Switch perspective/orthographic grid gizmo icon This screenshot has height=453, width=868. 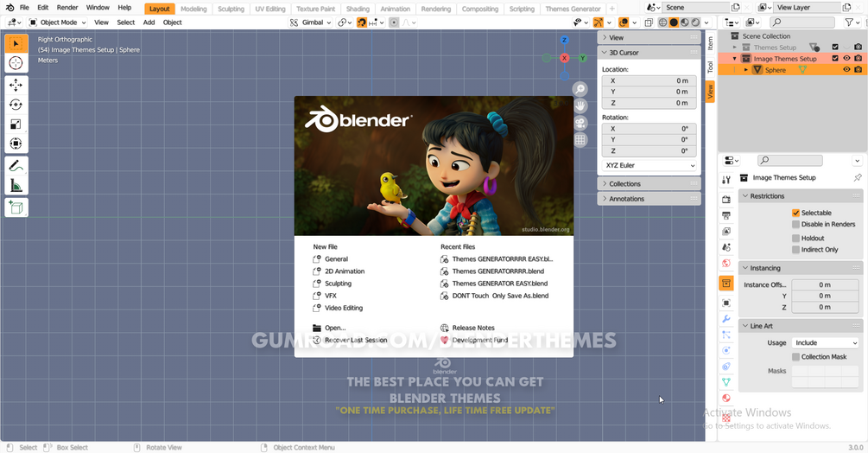tap(580, 139)
